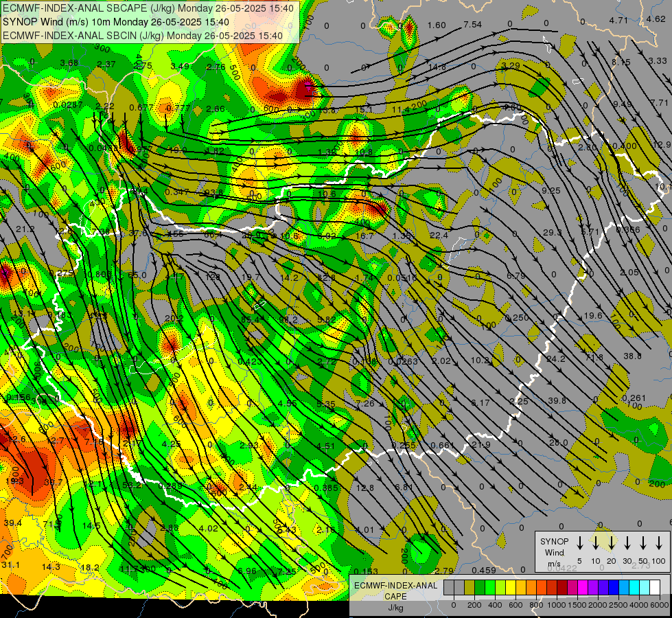Image resolution: width=672 pixels, height=618 pixels.
Task: Click the 98.2 value on the map
Action: coord(288,319)
